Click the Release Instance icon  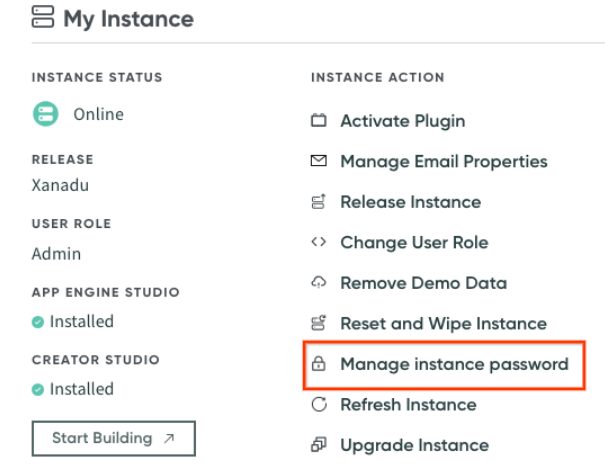point(319,202)
